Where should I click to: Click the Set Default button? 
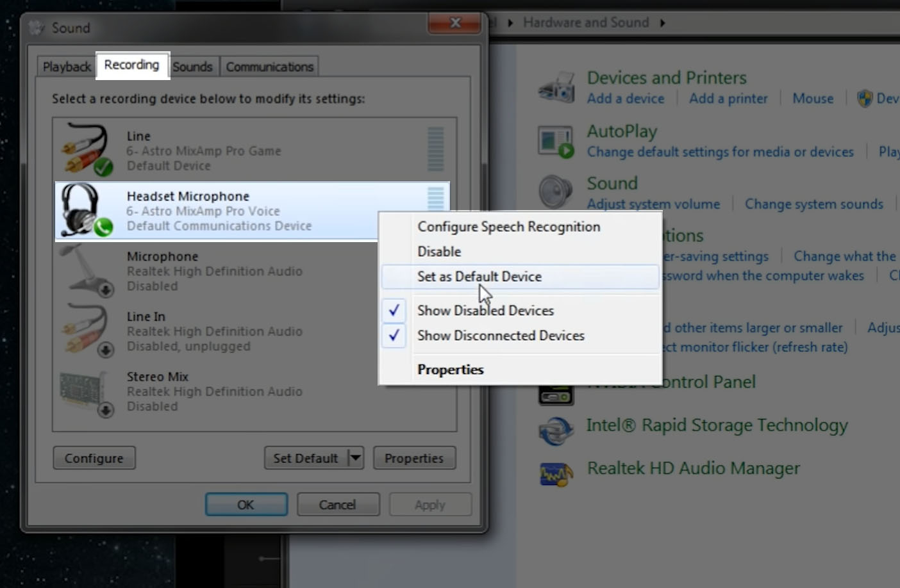coord(306,458)
